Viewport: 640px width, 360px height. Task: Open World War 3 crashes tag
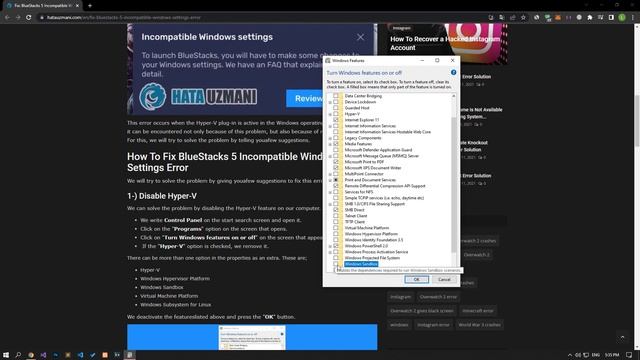coord(479,325)
